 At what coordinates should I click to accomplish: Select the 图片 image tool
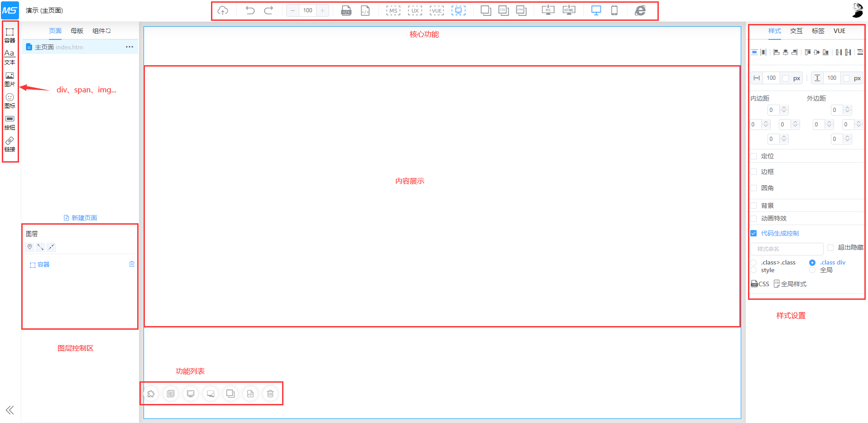pos(10,79)
